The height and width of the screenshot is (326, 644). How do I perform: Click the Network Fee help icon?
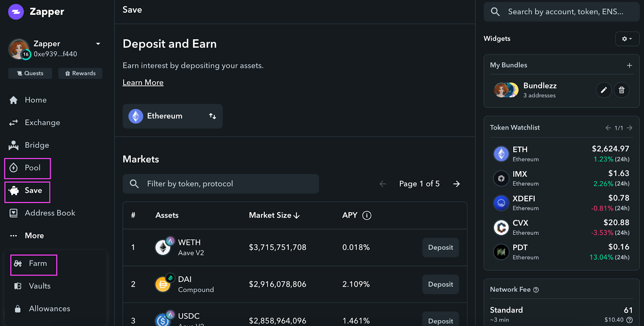(x=536, y=290)
